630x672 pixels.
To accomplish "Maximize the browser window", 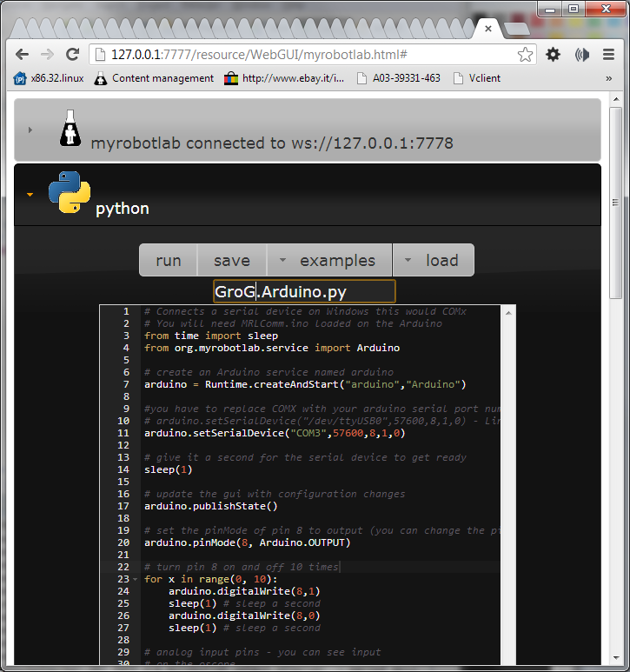I will pos(574,9).
